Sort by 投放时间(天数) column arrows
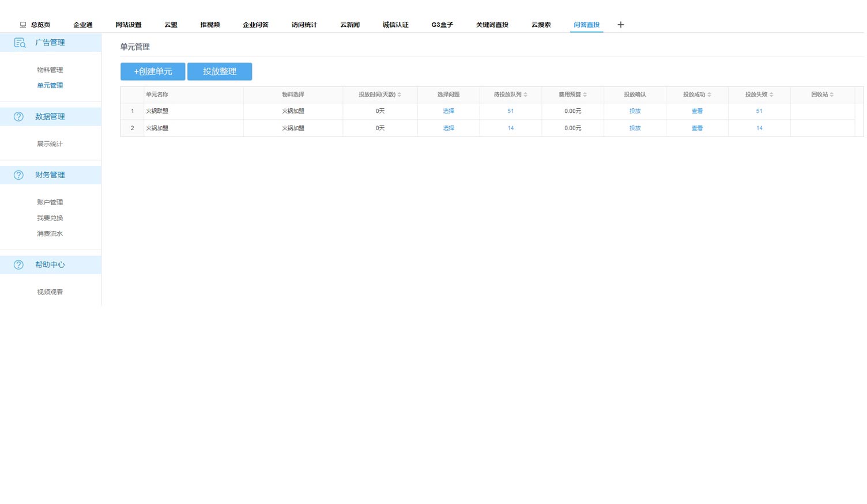Image resolution: width=867 pixels, height=504 pixels. 399,94
